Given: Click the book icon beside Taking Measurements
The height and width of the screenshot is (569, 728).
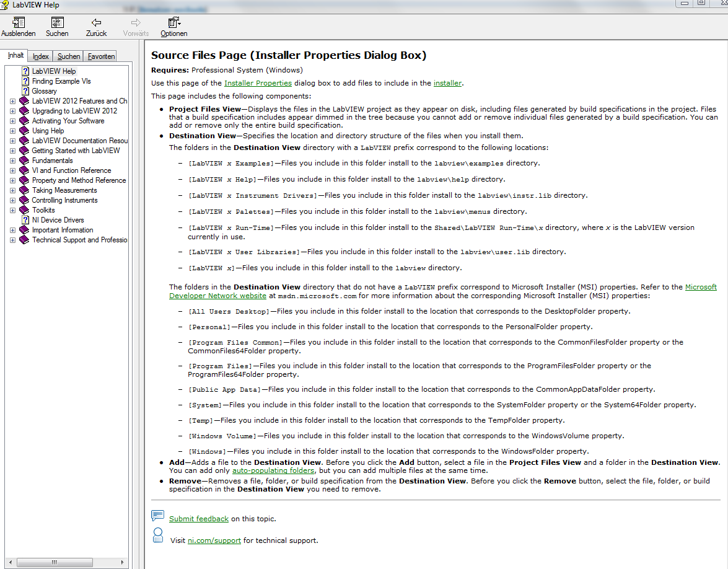Looking at the screenshot, I should (x=24, y=190).
